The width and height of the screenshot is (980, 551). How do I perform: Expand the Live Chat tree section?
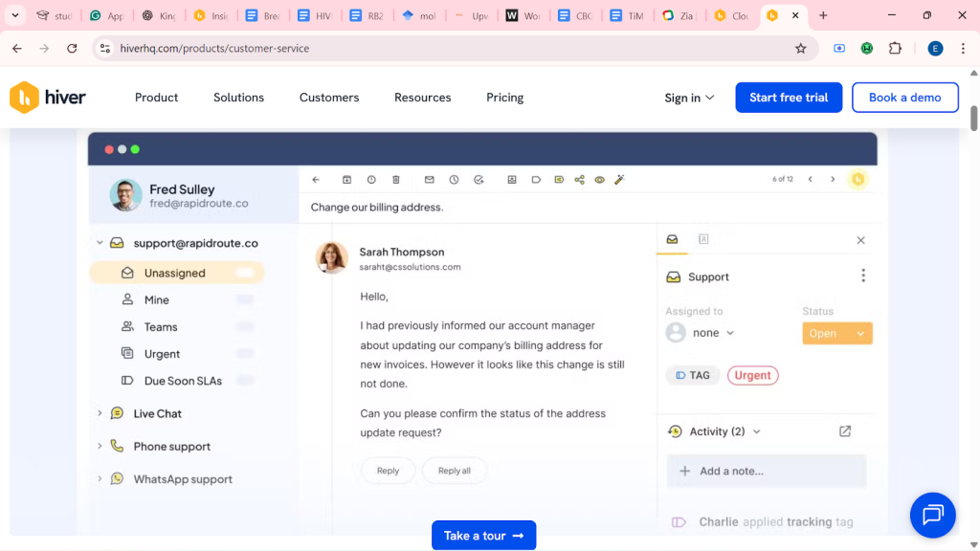click(100, 413)
